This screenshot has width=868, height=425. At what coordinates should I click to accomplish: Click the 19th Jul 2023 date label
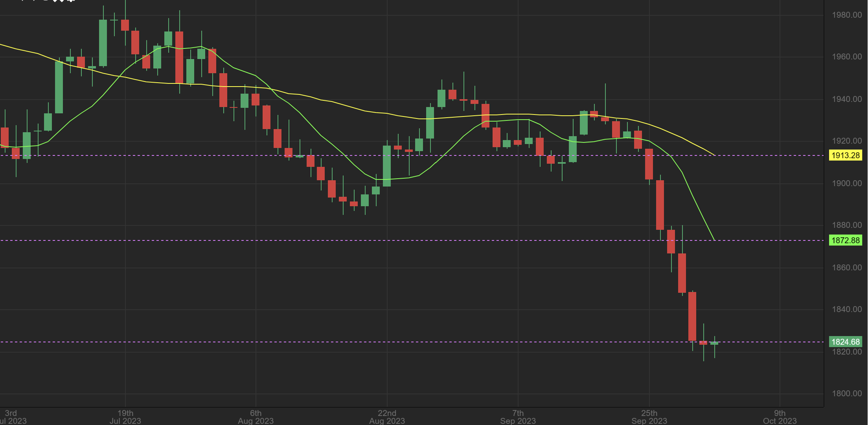[x=125, y=417]
